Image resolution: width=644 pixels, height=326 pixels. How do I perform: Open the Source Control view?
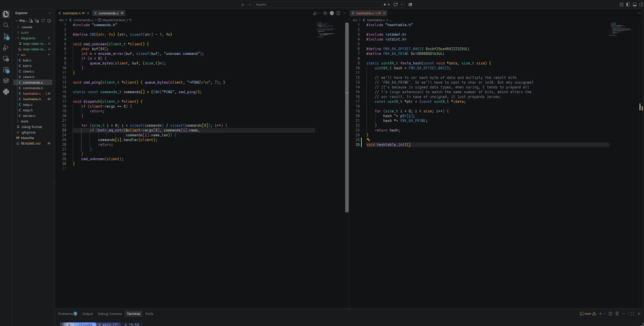click(6, 36)
